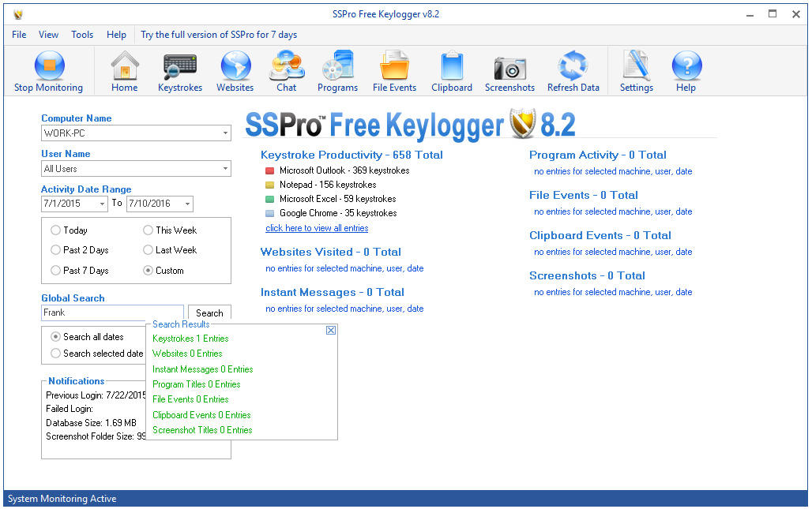Click the blue Google Chrome color swatch

point(269,213)
